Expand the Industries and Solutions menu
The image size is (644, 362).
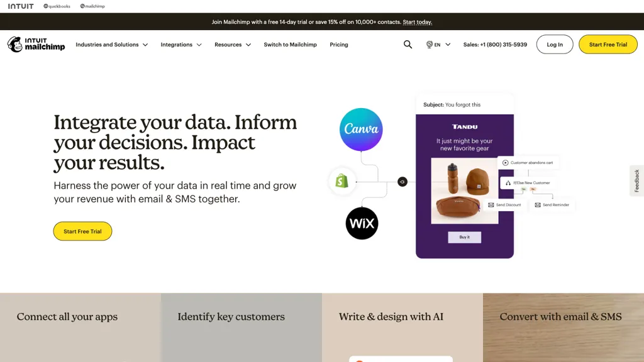tap(112, 45)
